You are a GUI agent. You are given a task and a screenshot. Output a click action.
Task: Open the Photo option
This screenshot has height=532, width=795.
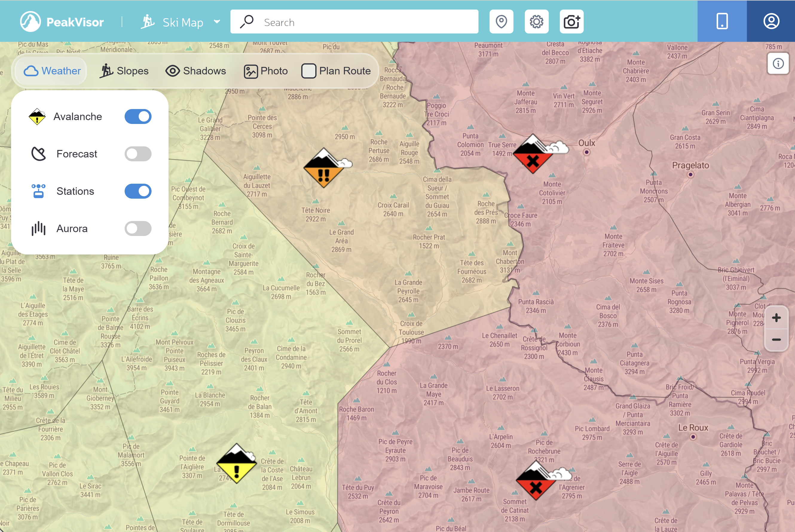click(266, 71)
